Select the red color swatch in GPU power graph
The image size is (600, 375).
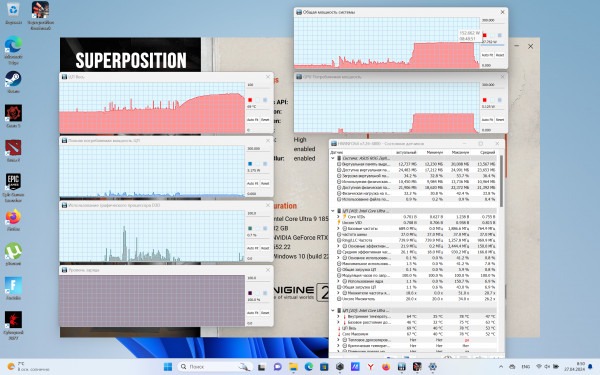point(484,100)
